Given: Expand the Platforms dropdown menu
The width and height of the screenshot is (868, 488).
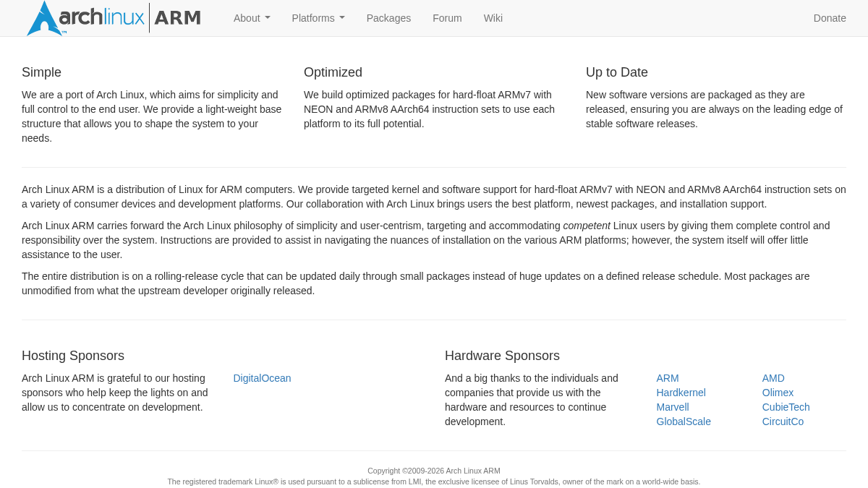Looking at the screenshot, I should tap(318, 18).
